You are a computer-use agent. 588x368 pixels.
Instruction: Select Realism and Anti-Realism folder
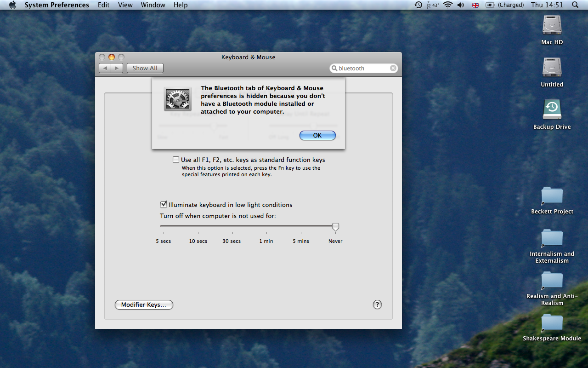(x=552, y=280)
